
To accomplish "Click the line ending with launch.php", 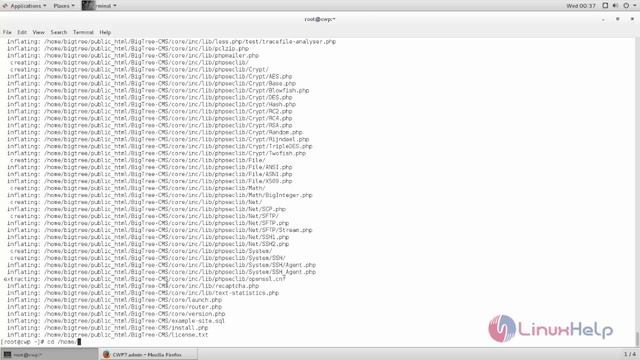I will (x=114, y=300).
